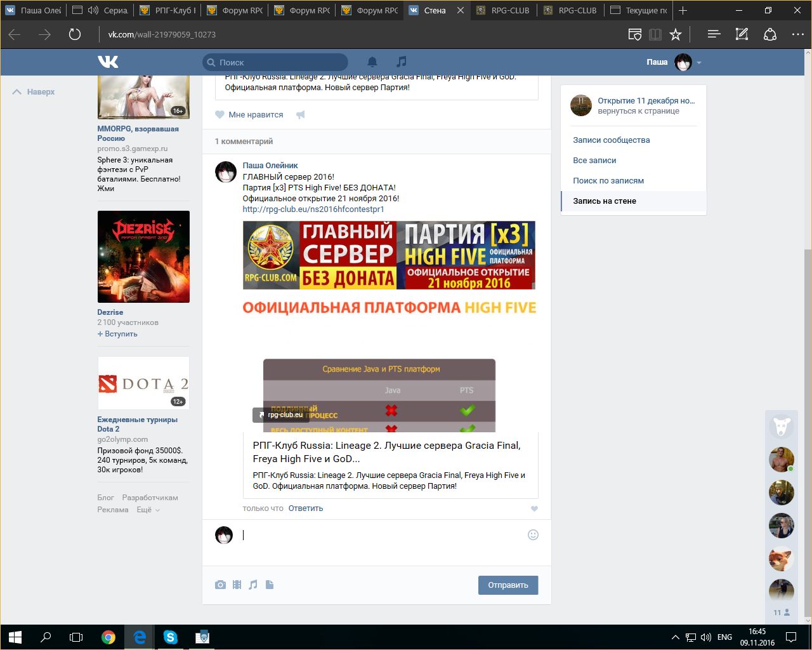Attach a video with film icon
Viewport: 812px width, 650px height.
tap(237, 585)
